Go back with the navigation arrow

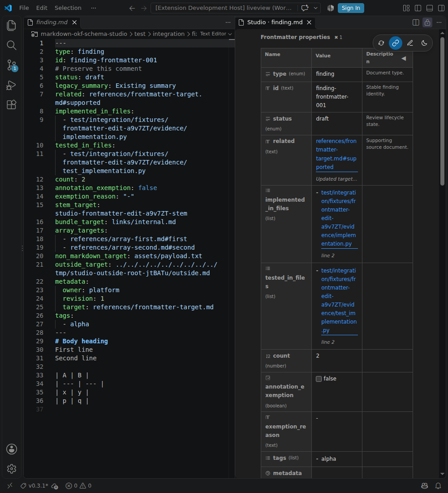pyautogui.click(x=132, y=8)
